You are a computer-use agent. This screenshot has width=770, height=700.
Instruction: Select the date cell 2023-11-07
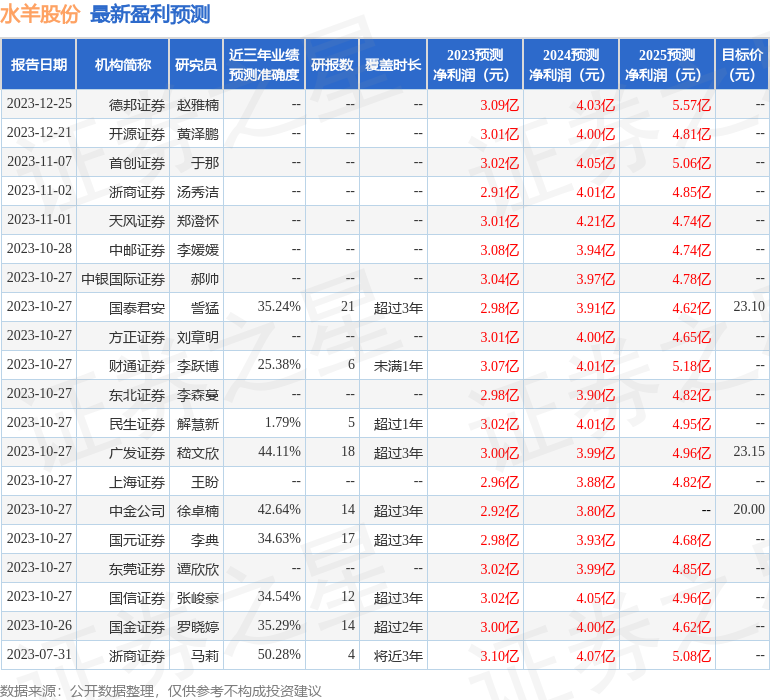click(39, 162)
